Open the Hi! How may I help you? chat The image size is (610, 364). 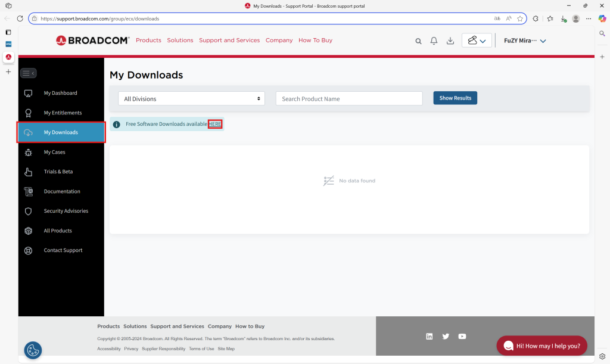coord(542,346)
